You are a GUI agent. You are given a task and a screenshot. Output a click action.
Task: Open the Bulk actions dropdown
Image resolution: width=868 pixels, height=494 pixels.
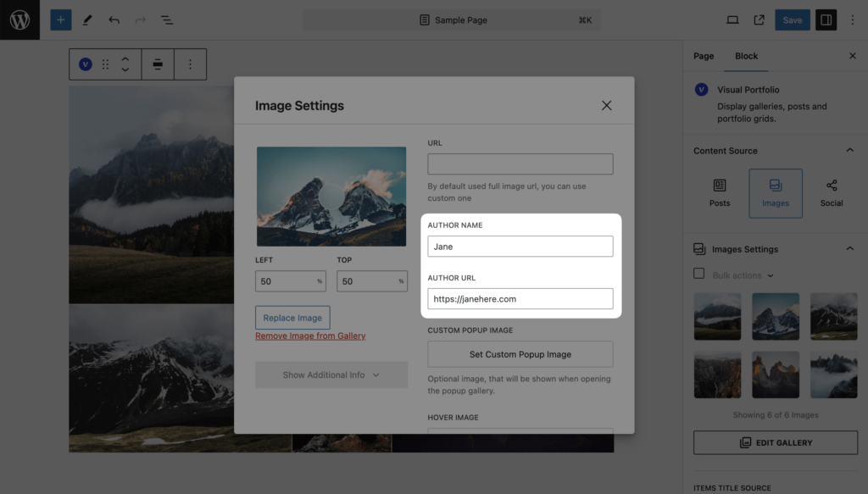click(x=743, y=275)
